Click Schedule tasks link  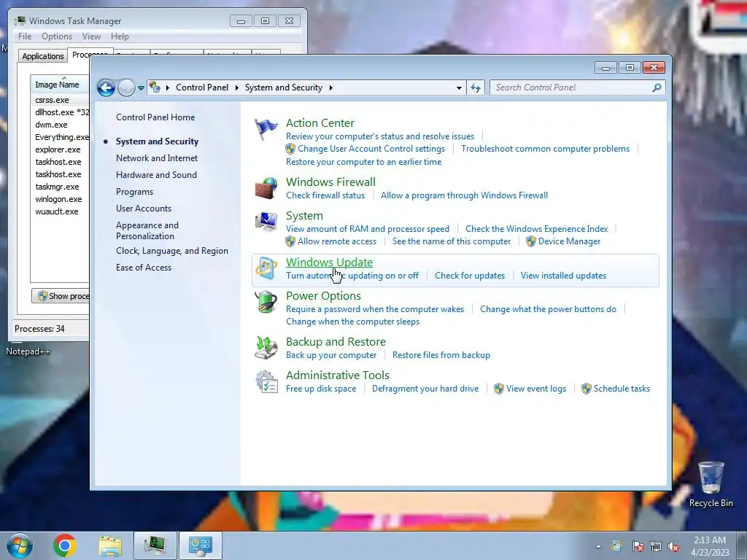(x=622, y=389)
